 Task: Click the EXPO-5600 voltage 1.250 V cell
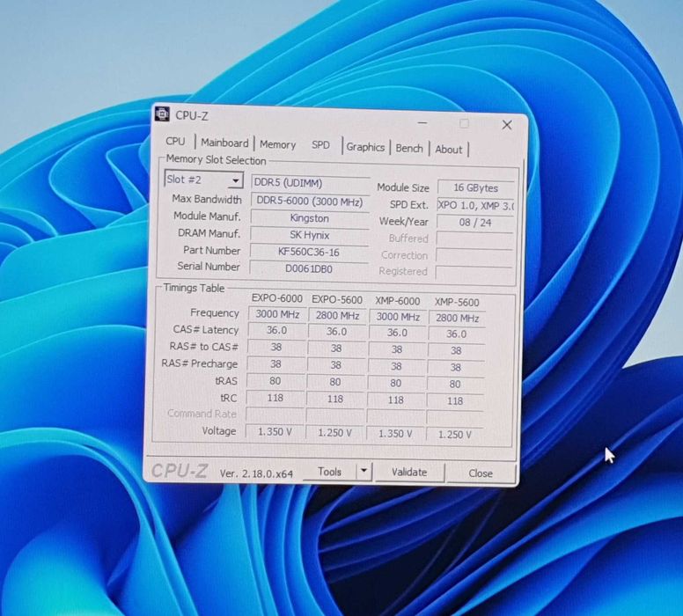coord(334,433)
